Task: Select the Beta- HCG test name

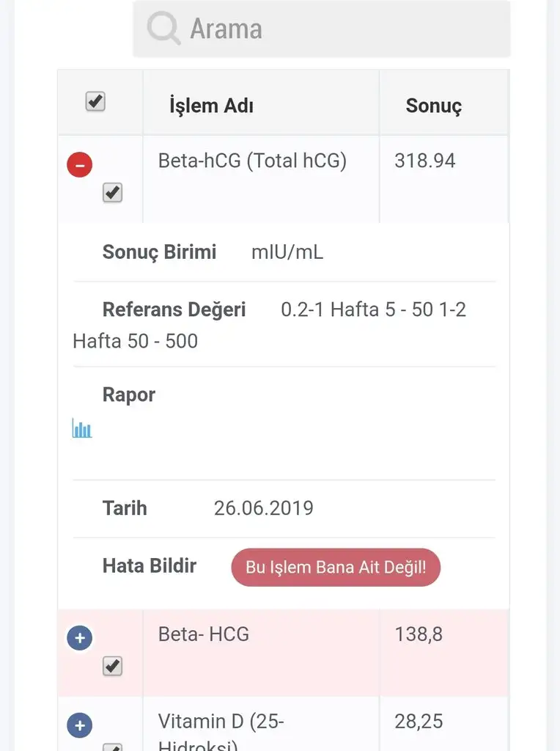Action: click(204, 634)
